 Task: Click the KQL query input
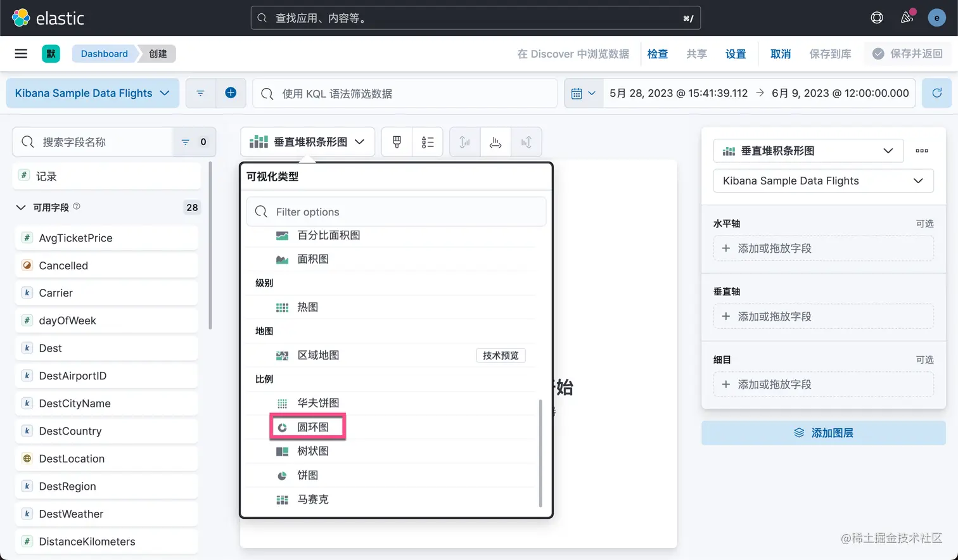(406, 93)
